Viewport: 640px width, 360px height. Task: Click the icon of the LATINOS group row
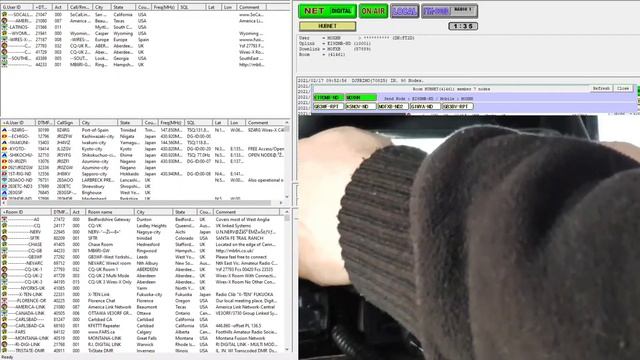tap(4, 27)
